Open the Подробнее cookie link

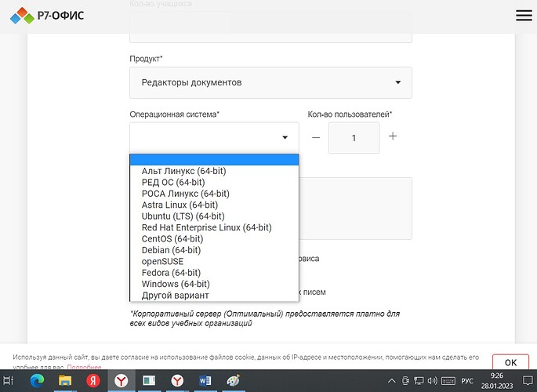tap(84, 367)
